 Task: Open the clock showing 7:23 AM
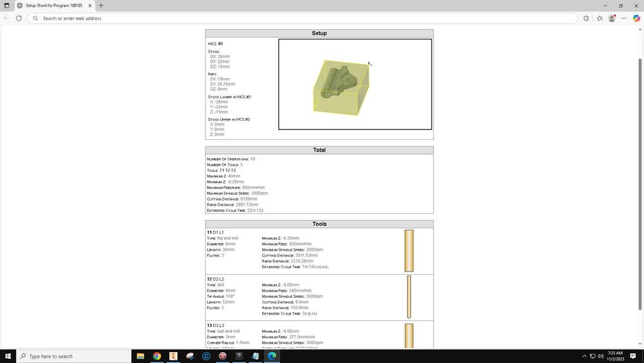(x=615, y=356)
